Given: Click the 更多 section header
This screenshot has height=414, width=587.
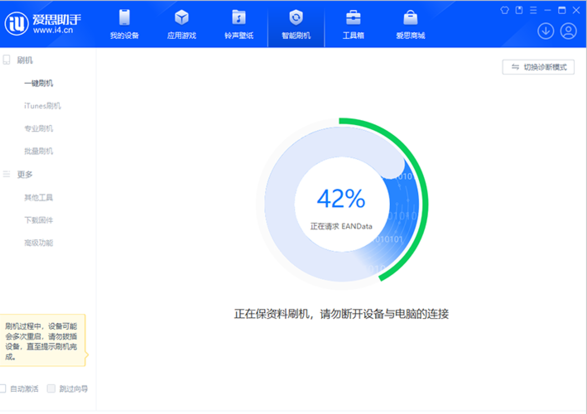Looking at the screenshot, I should (25, 174).
